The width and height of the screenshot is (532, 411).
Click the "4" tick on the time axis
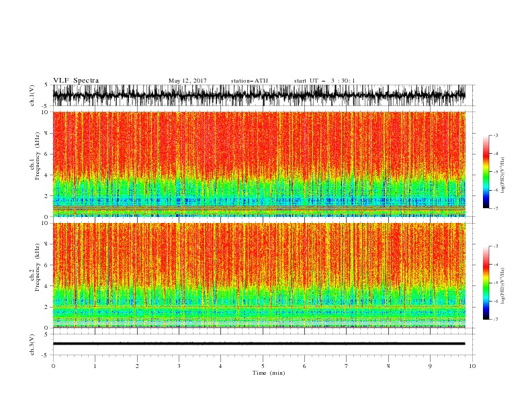tap(220, 366)
